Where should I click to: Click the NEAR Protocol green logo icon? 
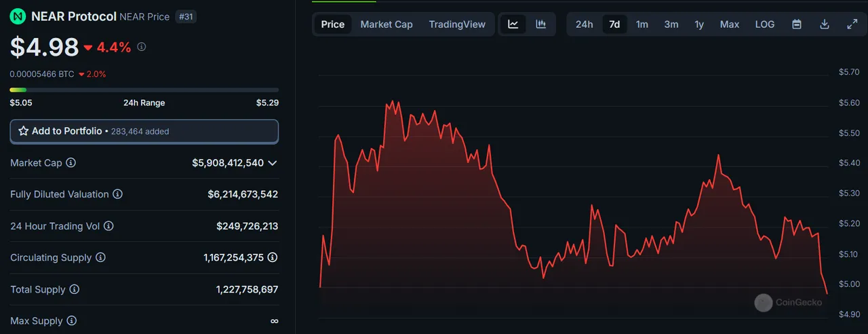point(18,16)
